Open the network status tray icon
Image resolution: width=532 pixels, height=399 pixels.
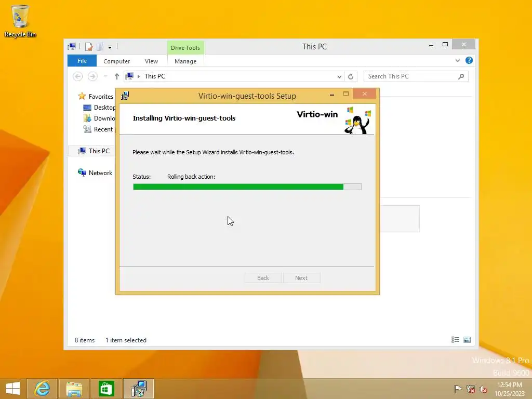pyautogui.click(x=471, y=389)
